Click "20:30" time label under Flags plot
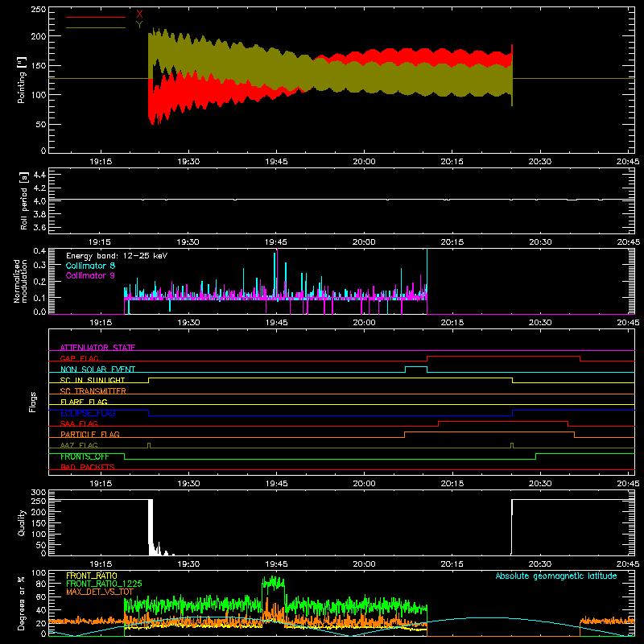Screen dimensions: 644x644 (539, 484)
